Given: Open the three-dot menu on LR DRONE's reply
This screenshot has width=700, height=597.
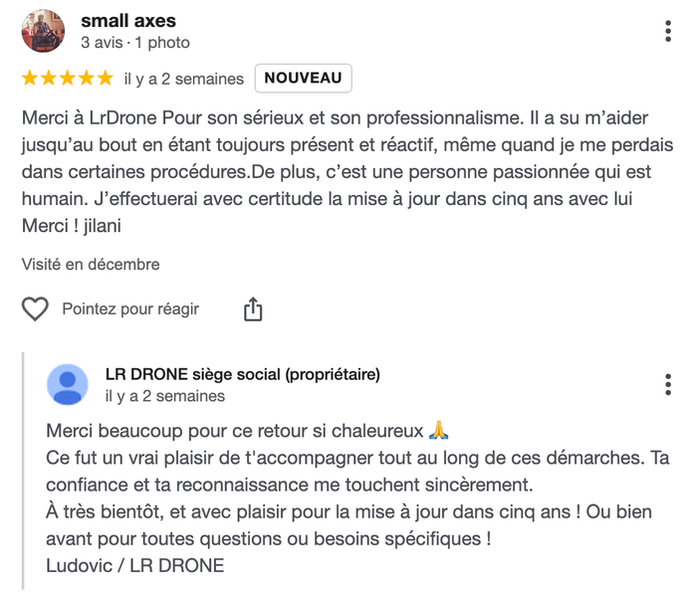Looking at the screenshot, I should [668, 384].
